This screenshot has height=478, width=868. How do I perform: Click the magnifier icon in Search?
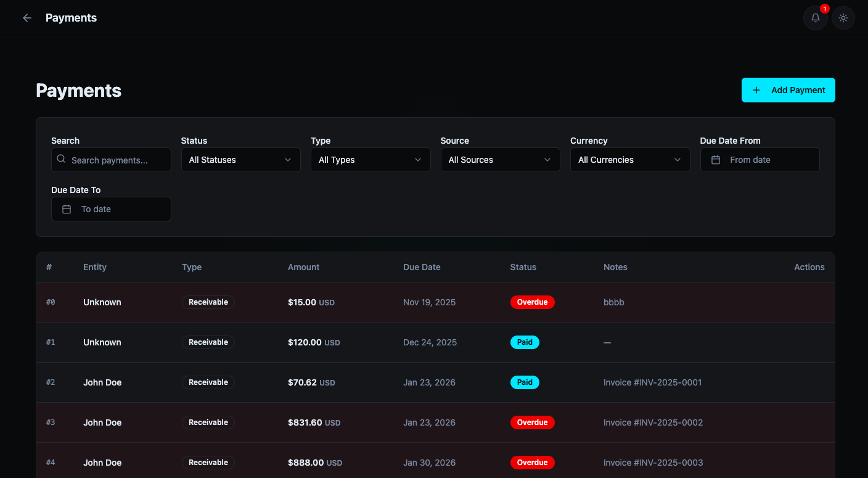click(x=61, y=159)
